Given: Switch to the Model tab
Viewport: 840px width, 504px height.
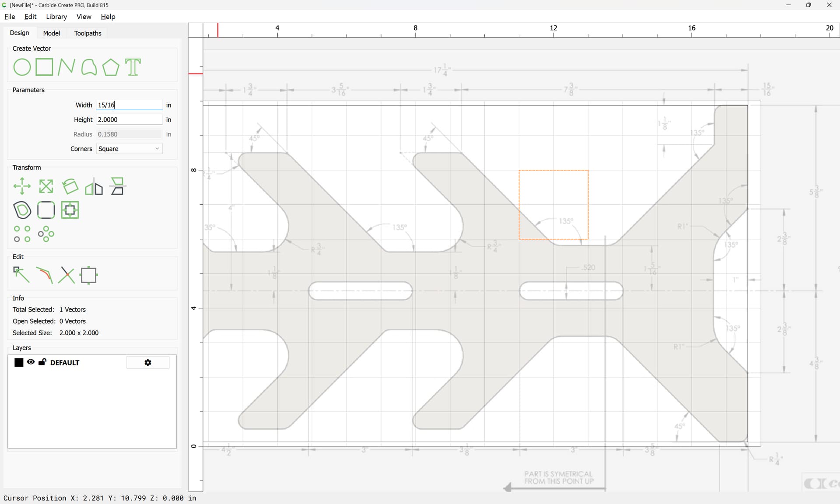Looking at the screenshot, I should [x=52, y=33].
